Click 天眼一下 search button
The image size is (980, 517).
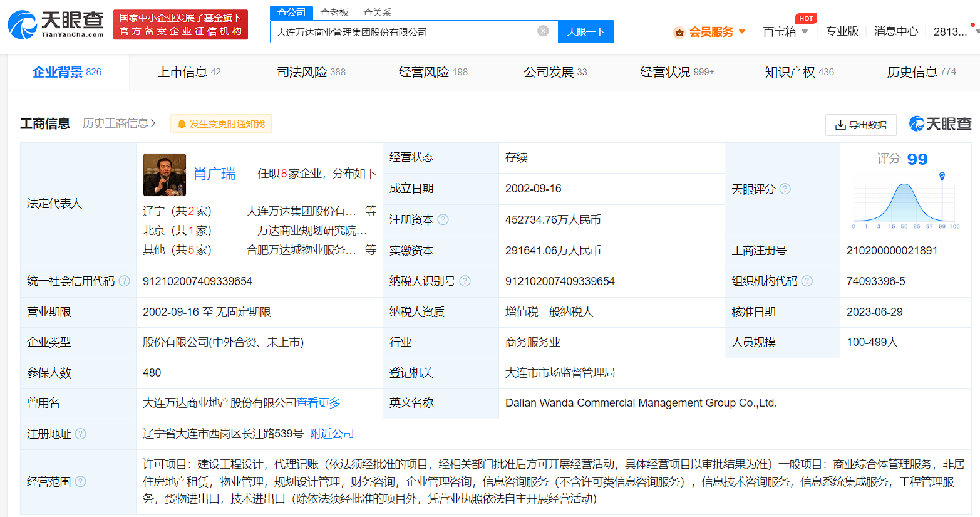pos(585,31)
